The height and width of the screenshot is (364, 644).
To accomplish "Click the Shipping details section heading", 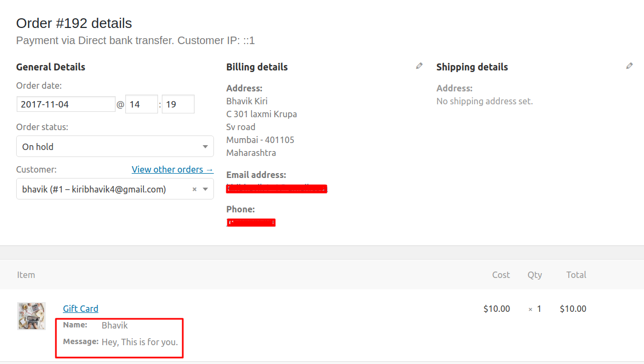I will point(472,67).
